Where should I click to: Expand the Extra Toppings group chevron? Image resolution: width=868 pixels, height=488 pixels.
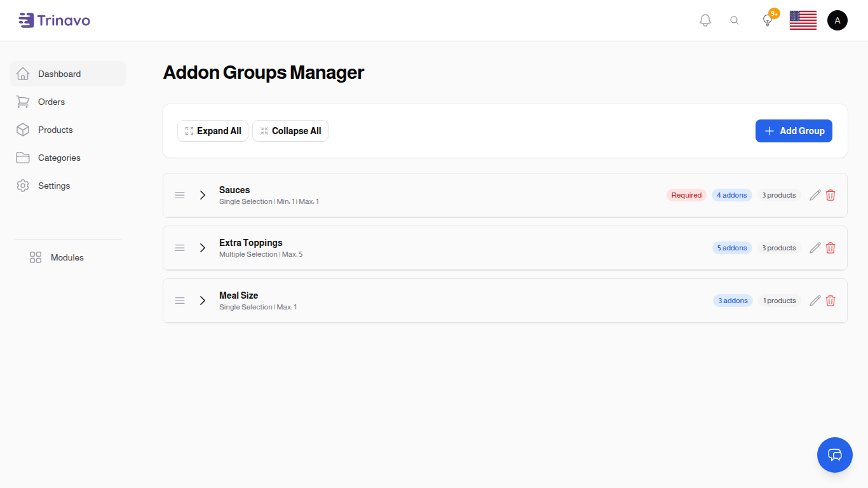pos(203,248)
